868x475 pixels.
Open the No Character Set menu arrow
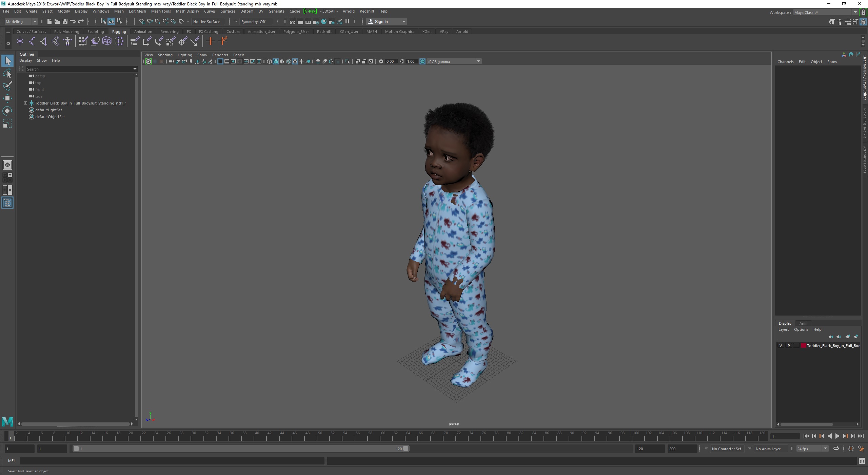click(x=706, y=449)
